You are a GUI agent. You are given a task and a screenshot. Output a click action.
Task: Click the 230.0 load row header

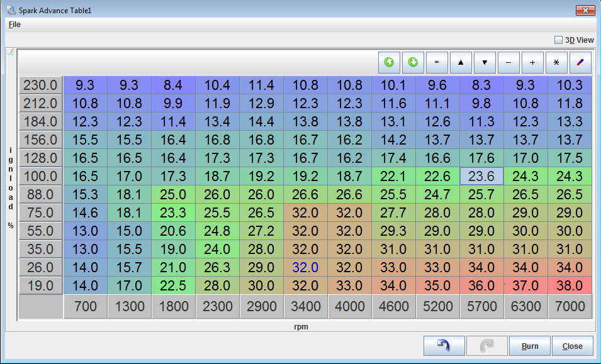point(40,85)
